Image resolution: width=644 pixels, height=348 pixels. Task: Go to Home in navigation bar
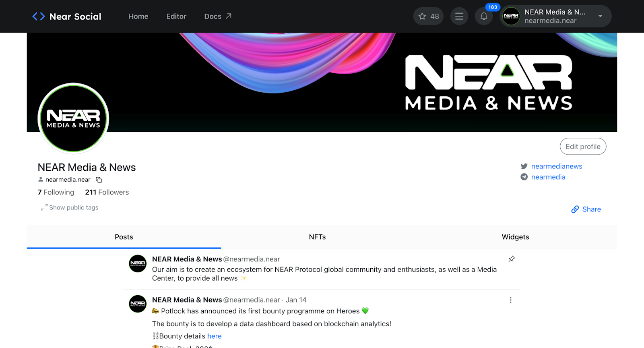pos(138,17)
